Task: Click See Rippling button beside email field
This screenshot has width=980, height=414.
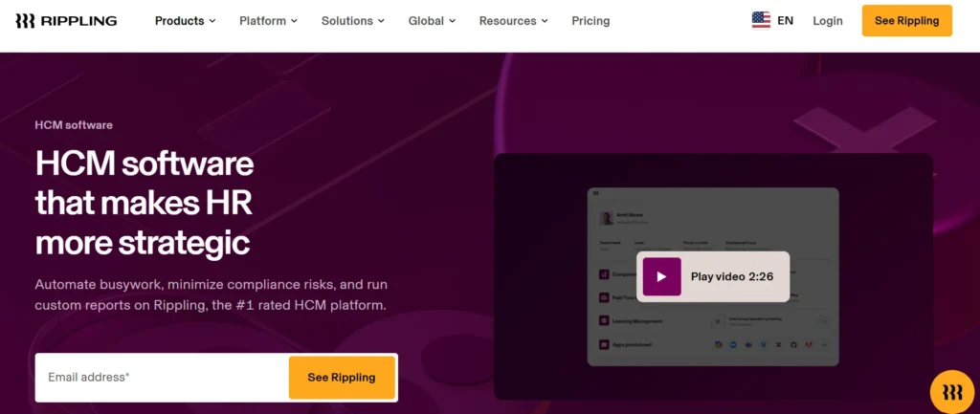Action: (x=342, y=377)
